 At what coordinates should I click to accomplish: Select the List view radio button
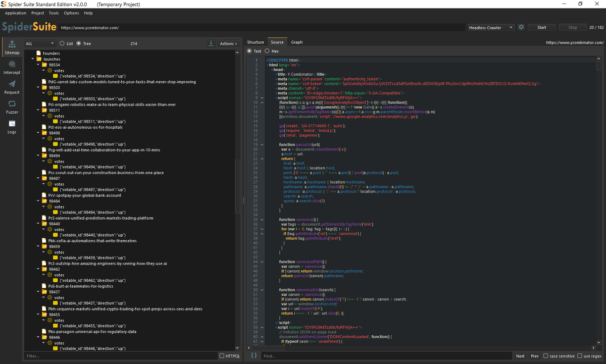pyautogui.click(x=63, y=43)
